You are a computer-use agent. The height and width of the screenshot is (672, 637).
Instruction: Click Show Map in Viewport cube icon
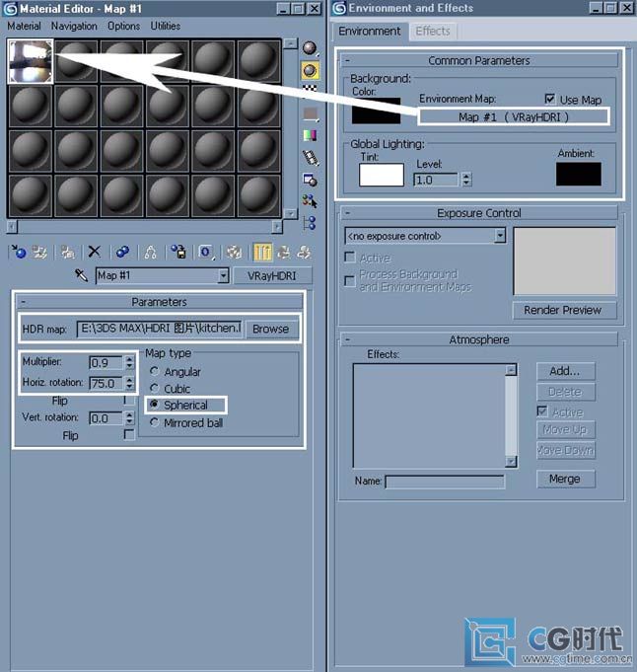coord(234,252)
